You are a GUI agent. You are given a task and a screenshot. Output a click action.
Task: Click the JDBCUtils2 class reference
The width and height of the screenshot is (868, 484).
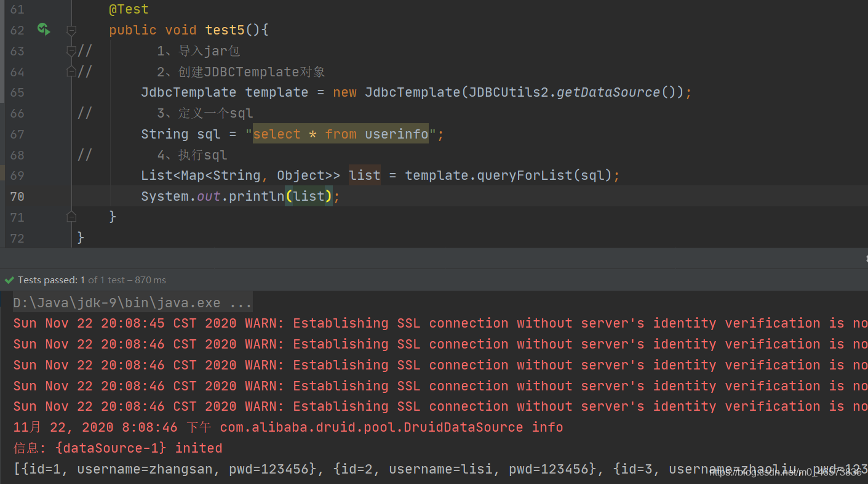click(508, 92)
